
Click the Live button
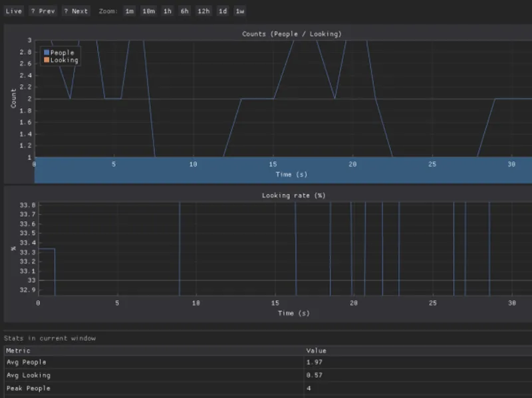[13, 11]
